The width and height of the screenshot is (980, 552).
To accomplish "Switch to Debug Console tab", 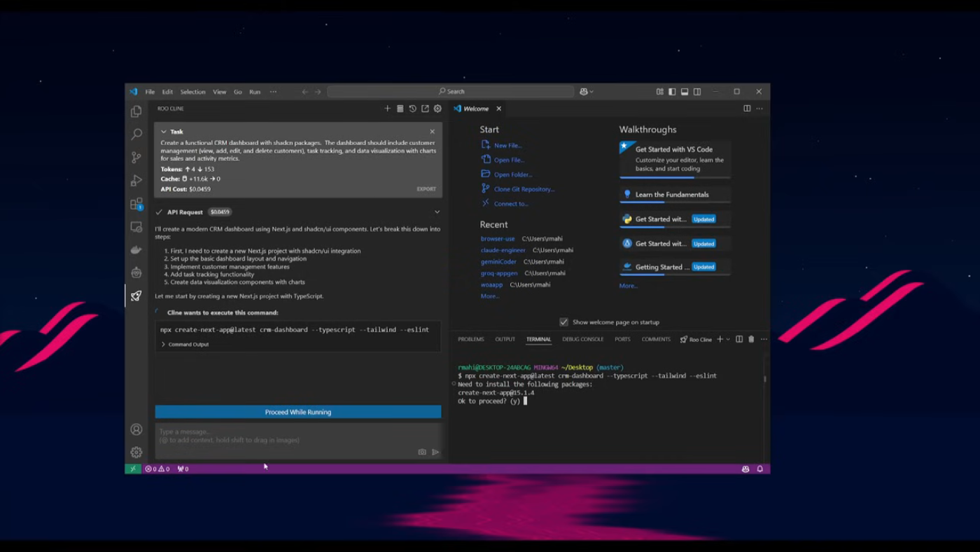I will [x=582, y=339].
